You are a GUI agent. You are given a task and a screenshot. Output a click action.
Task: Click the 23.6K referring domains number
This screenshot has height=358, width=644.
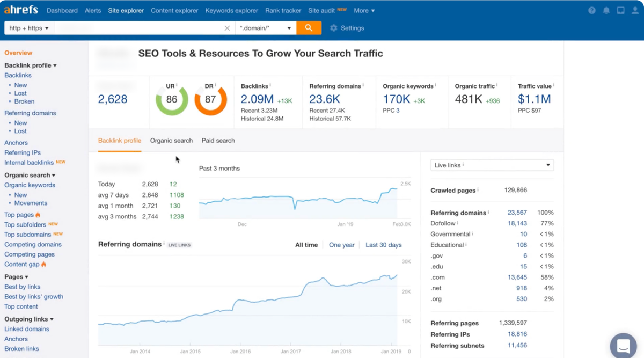325,99
